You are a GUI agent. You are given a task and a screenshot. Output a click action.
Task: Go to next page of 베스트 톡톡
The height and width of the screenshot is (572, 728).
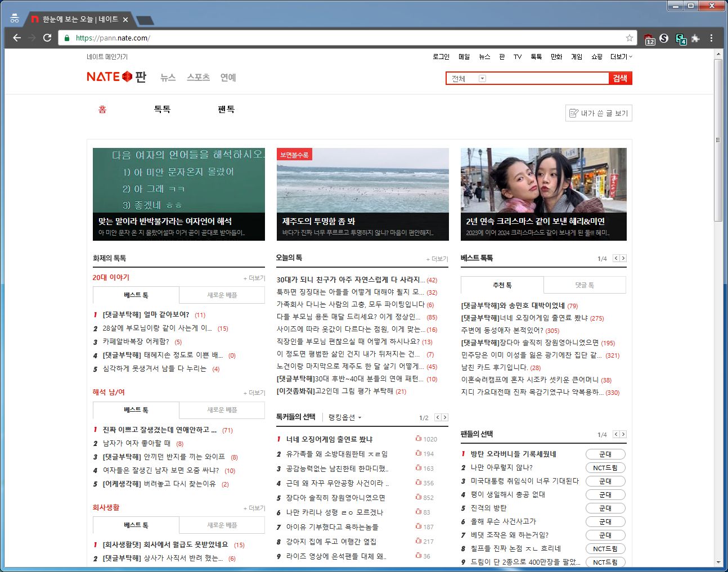[623, 258]
